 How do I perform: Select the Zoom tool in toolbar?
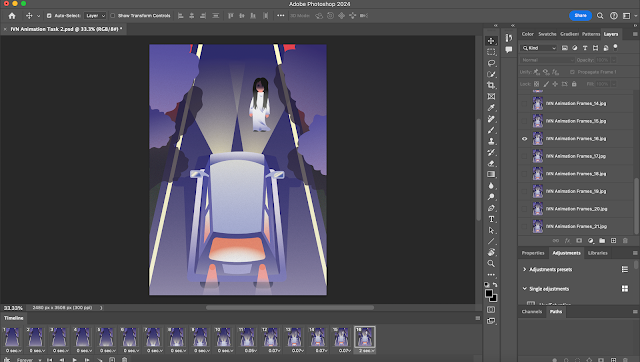[491, 264]
